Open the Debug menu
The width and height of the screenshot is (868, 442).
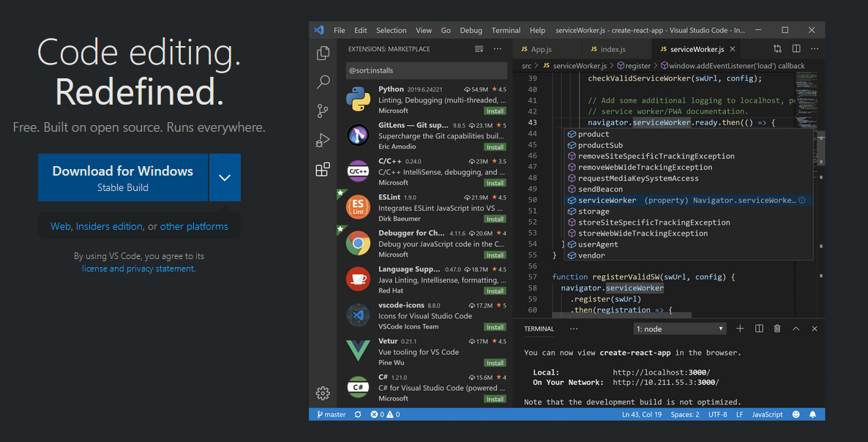coord(471,31)
